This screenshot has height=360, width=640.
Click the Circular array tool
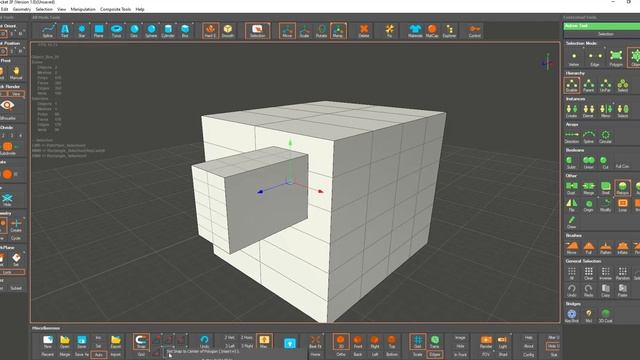(x=605, y=137)
